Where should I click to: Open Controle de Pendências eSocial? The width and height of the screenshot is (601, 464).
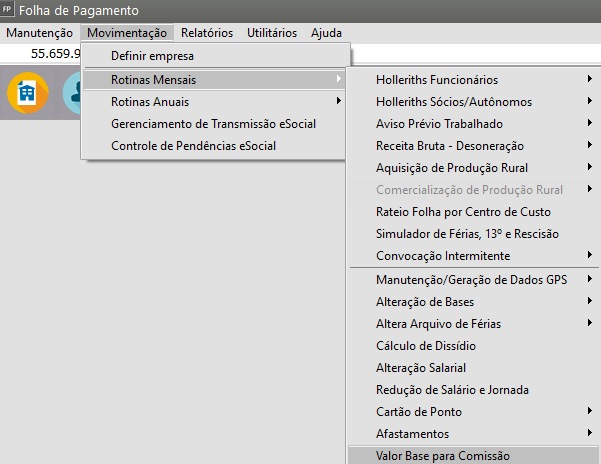pyautogui.click(x=193, y=145)
